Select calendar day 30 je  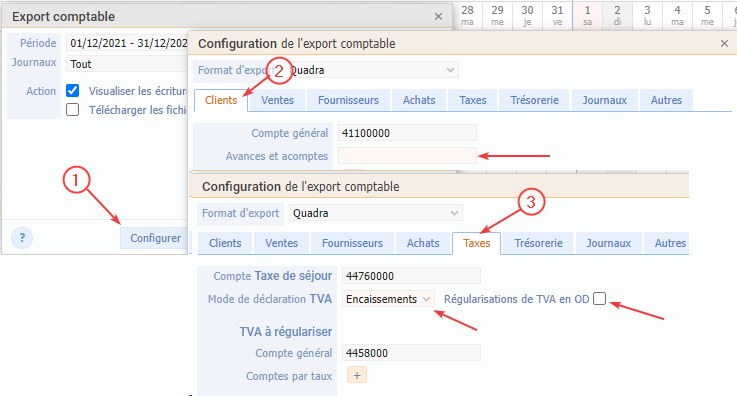click(527, 16)
